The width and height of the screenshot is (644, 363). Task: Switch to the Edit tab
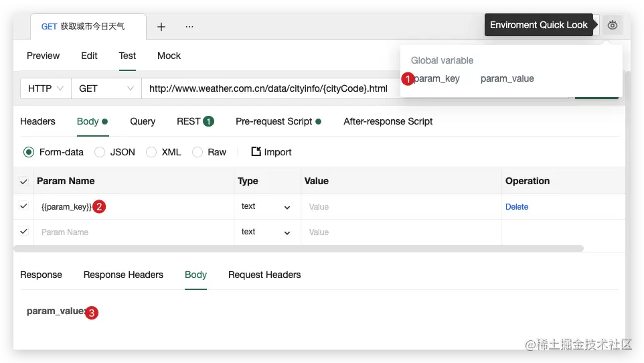[x=89, y=56]
